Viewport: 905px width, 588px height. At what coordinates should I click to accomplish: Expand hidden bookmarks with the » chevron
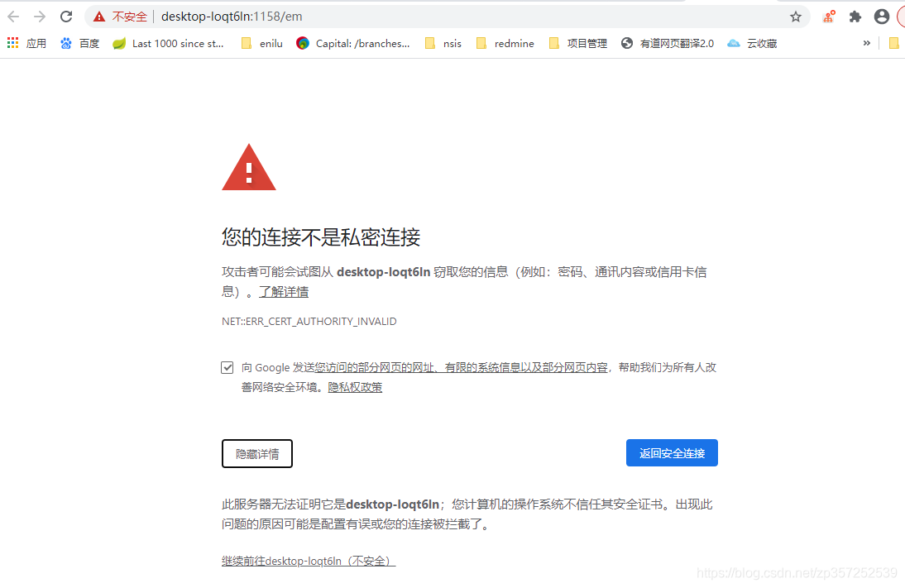(866, 43)
